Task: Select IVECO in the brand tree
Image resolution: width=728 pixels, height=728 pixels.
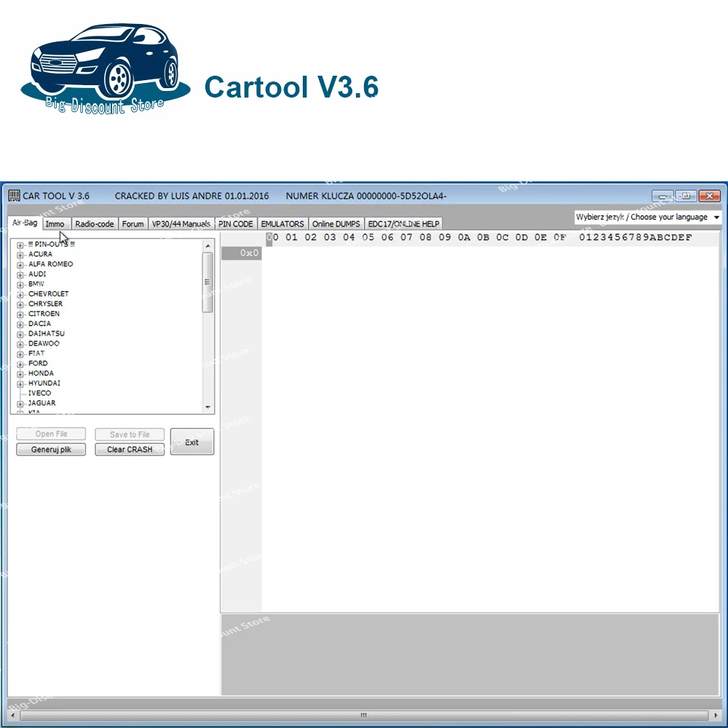Action: coord(40,393)
